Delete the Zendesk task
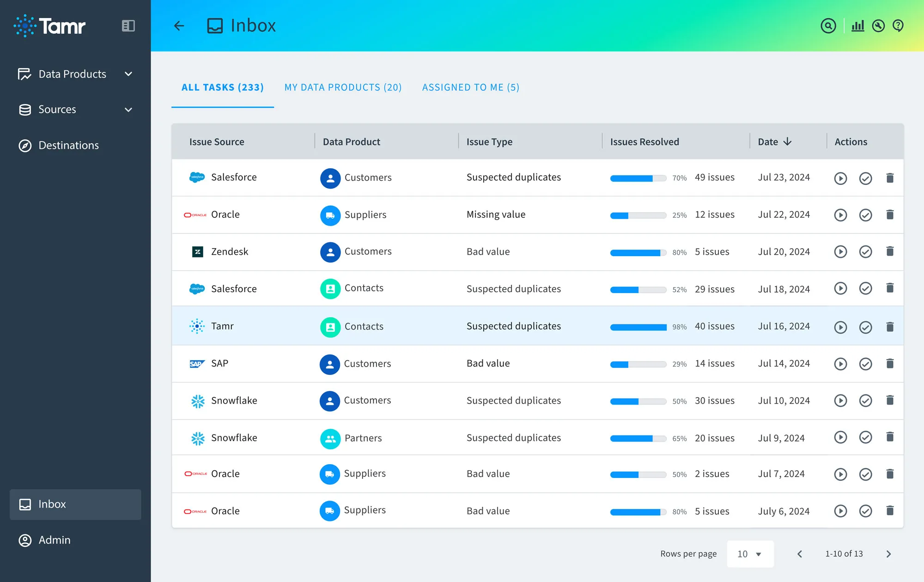 (x=890, y=251)
